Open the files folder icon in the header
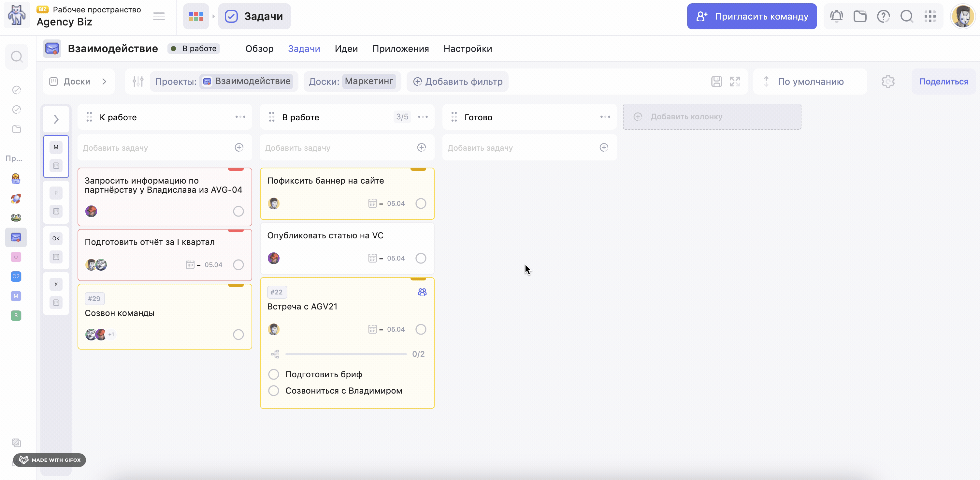Image resolution: width=980 pixels, height=480 pixels. tap(860, 16)
